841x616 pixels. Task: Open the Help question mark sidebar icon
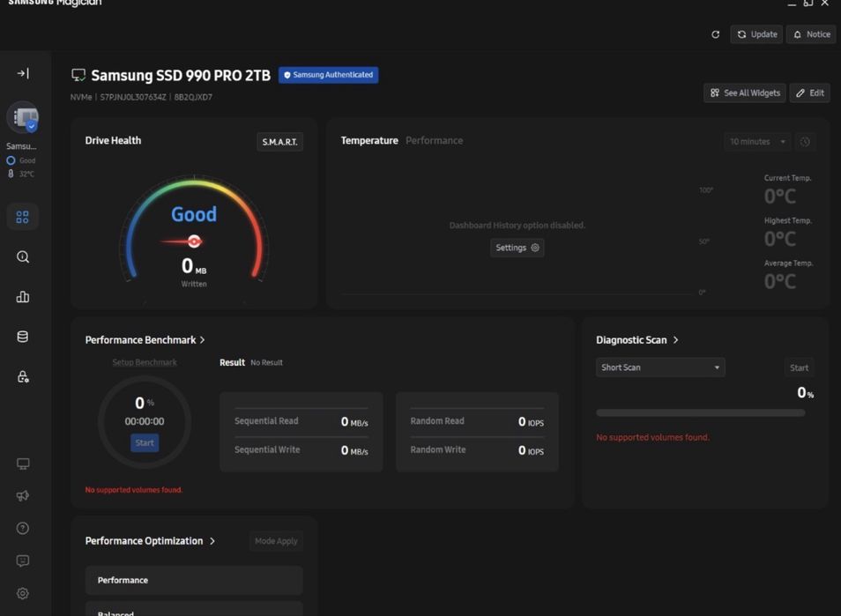[23, 529]
